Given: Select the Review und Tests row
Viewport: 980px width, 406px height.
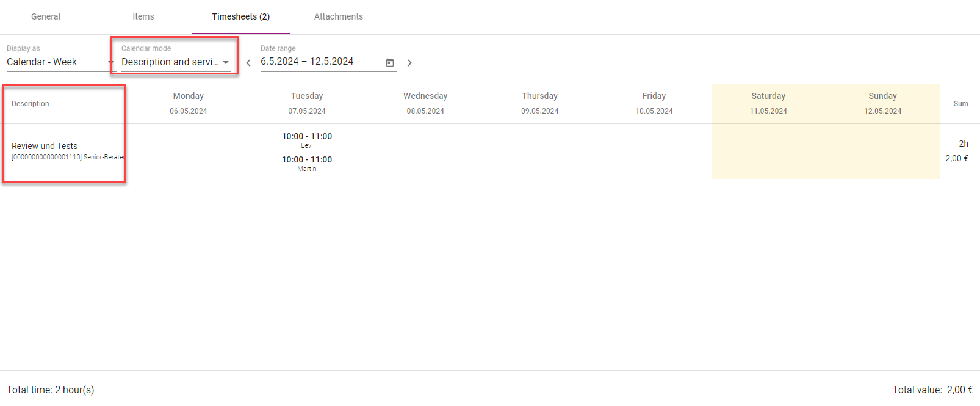Looking at the screenshot, I should 45,147.
